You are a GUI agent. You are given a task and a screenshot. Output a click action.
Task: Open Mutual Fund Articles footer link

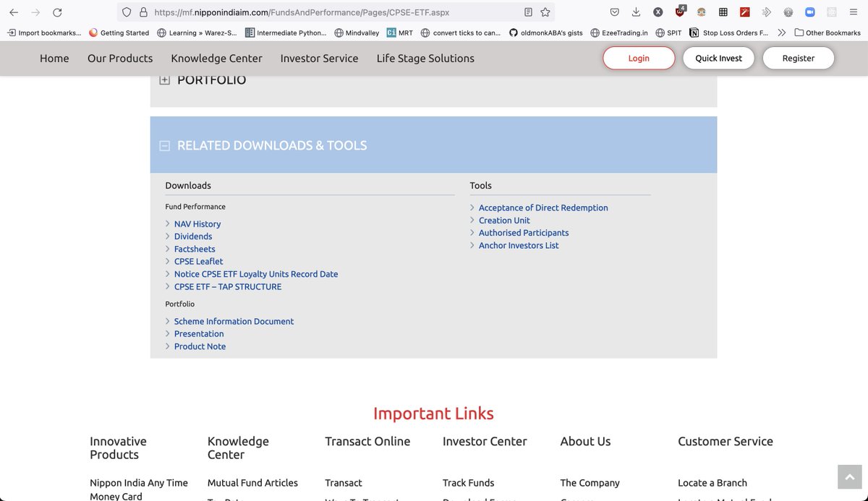click(x=252, y=483)
